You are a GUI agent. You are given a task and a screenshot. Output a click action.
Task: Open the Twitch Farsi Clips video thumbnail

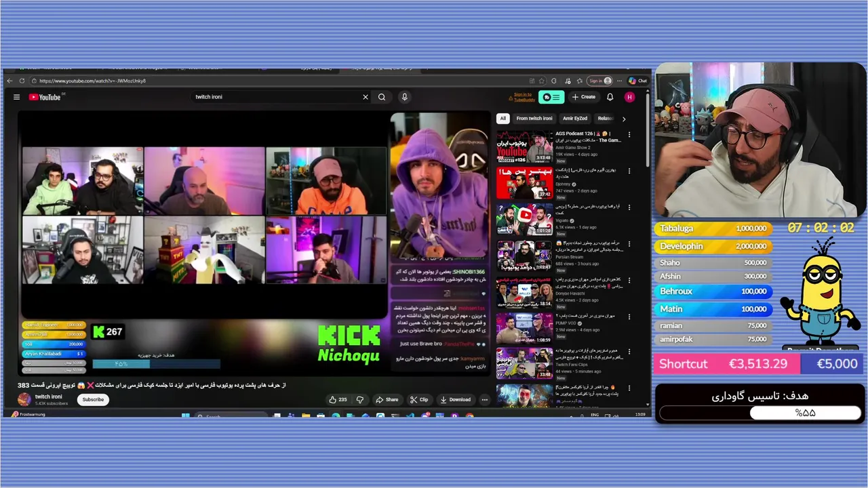point(524,365)
